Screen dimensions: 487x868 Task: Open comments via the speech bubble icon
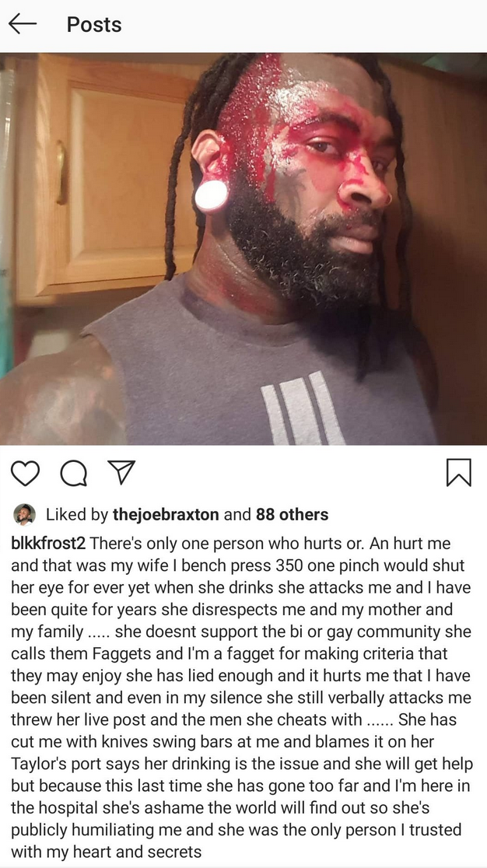click(73, 474)
